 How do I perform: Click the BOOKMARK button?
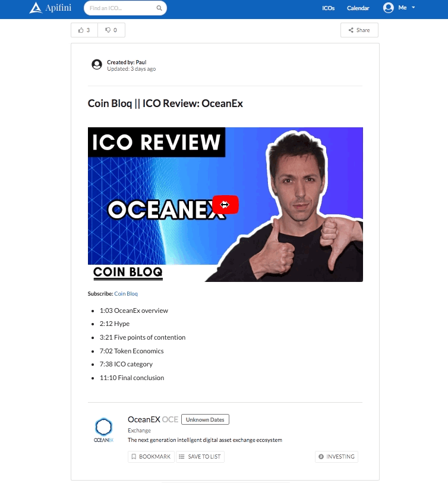point(151,456)
